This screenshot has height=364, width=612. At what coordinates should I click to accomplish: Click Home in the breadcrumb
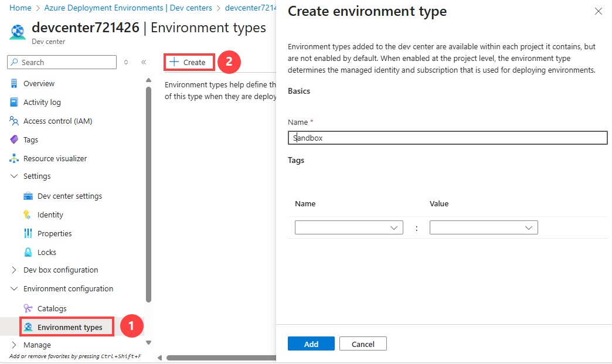(21, 8)
